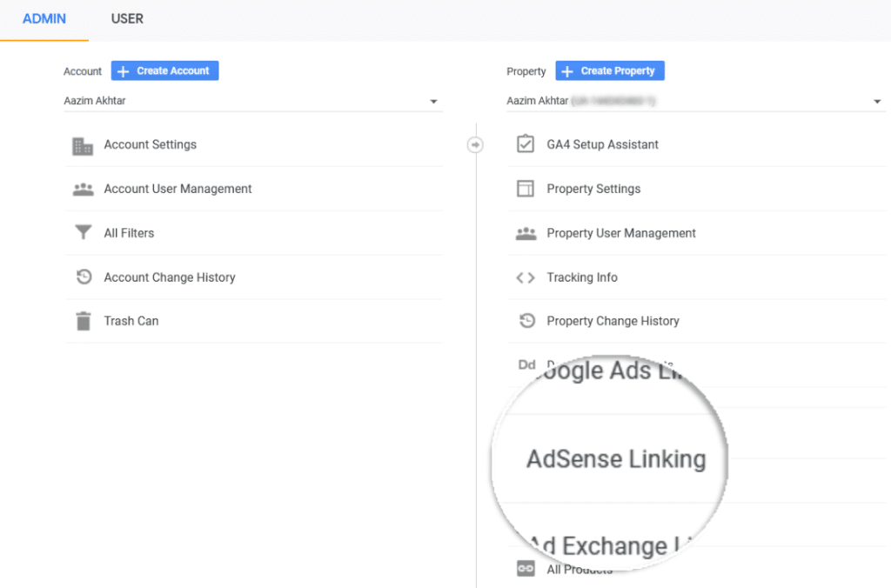Click the All Filters funnel icon
891x588 pixels.
[x=84, y=232]
